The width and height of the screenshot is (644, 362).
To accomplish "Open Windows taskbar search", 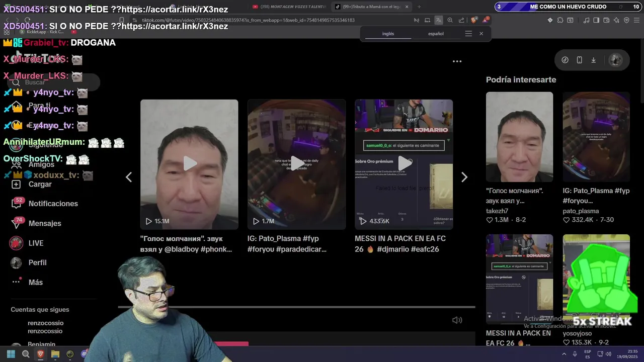I will click(x=26, y=354).
